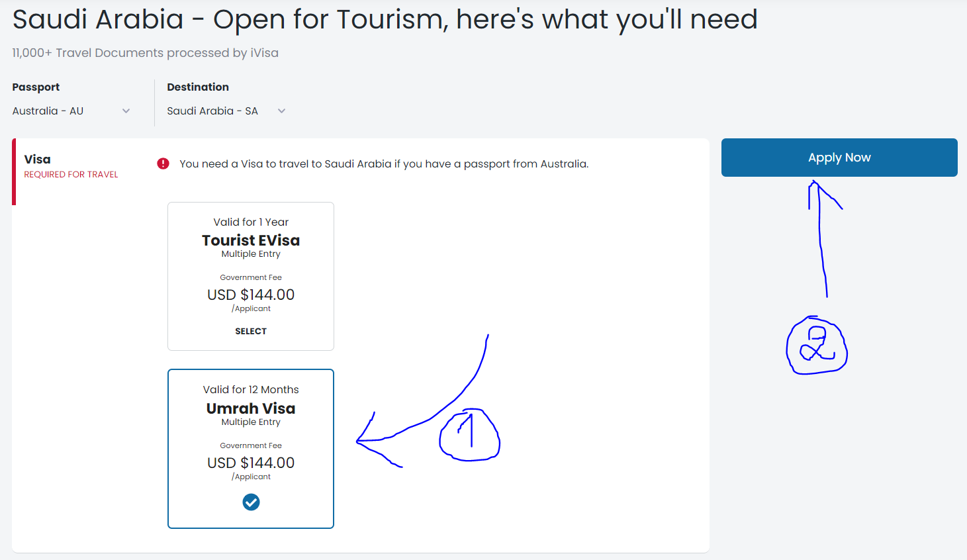Image resolution: width=967 pixels, height=560 pixels.
Task: Click the Tourist EVisa USD $144.00 price
Action: pos(251,295)
